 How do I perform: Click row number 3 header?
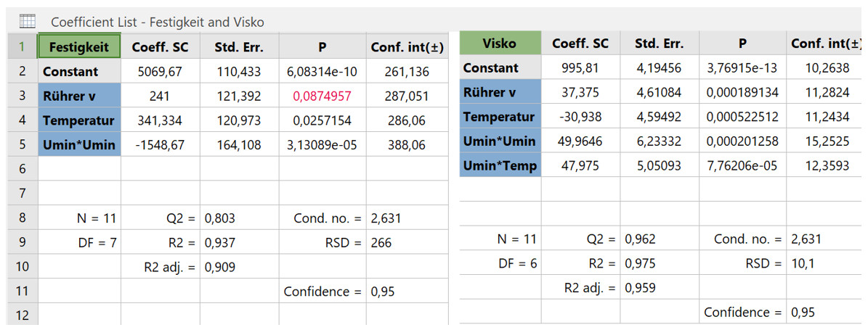pyautogui.click(x=23, y=96)
